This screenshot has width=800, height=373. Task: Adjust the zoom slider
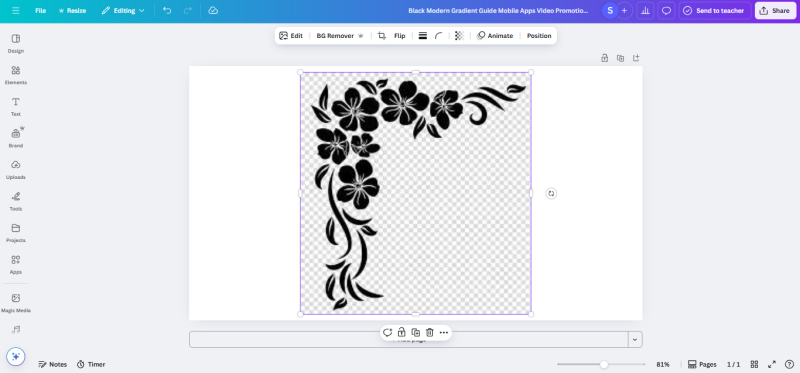coord(604,364)
